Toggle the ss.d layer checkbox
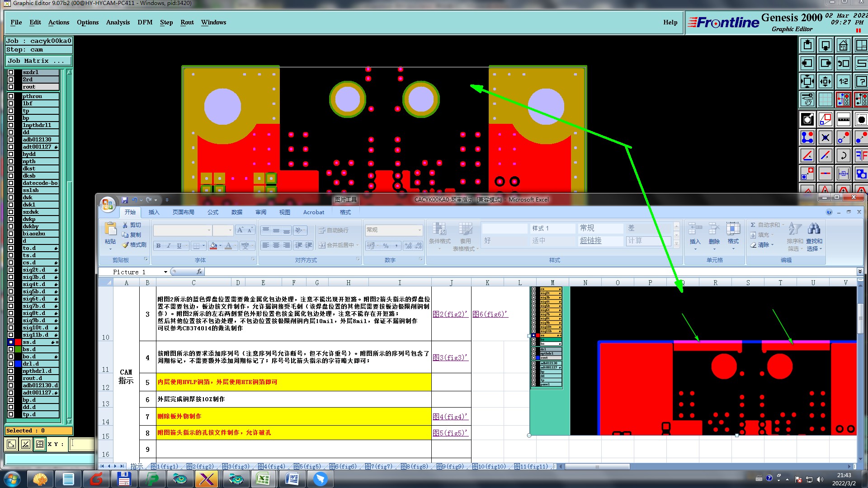This screenshot has width=868, height=488. point(11,342)
